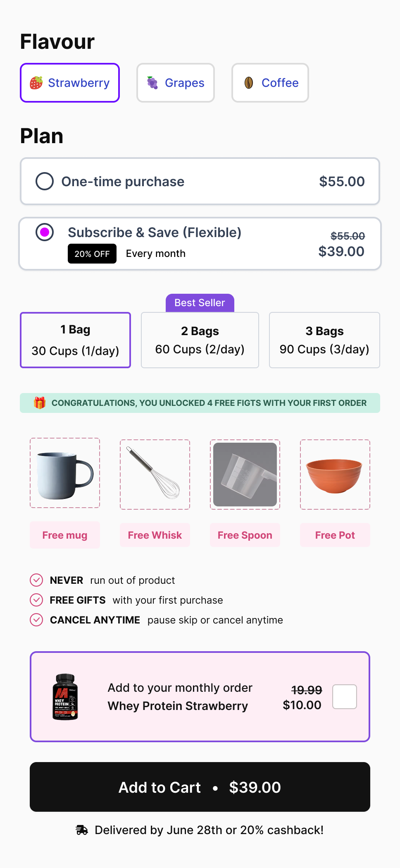Select the Subscribe & Save radio button

45,232
